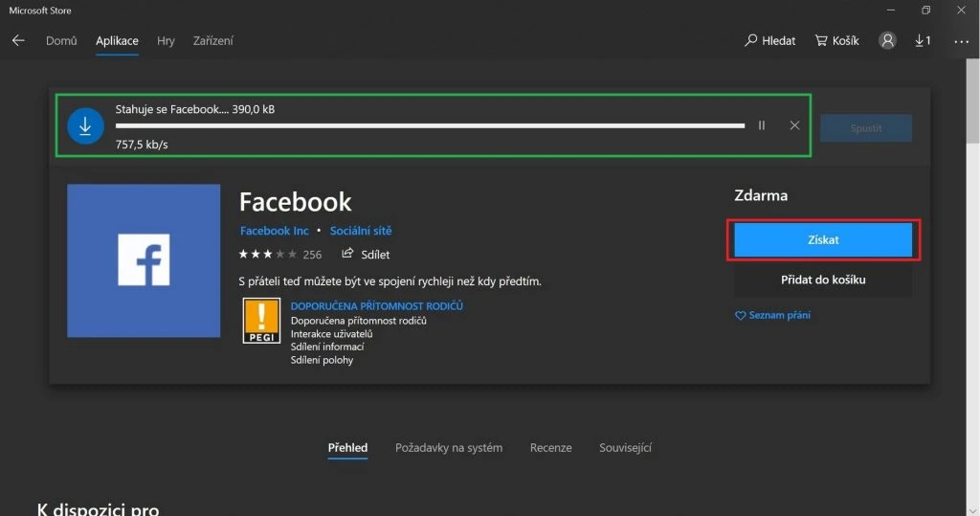The image size is (980, 516).
Task: Open the three-dot more options menu
Action: (960, 41)
